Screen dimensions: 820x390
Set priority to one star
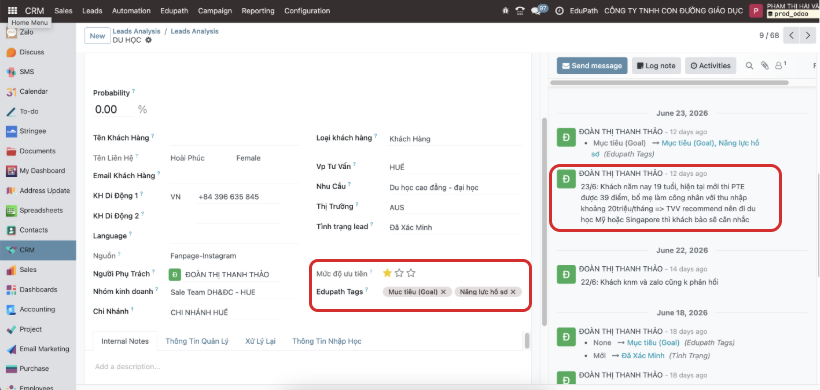click(388, 273)
